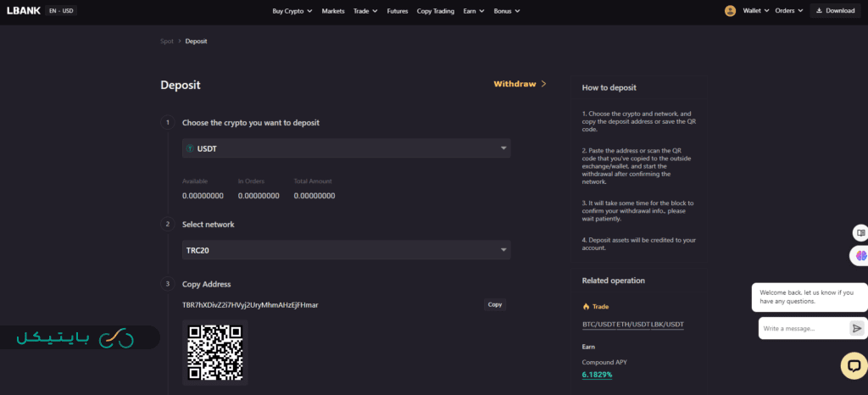
Task: Go to the Withdraw page
Action: point(520,85)
